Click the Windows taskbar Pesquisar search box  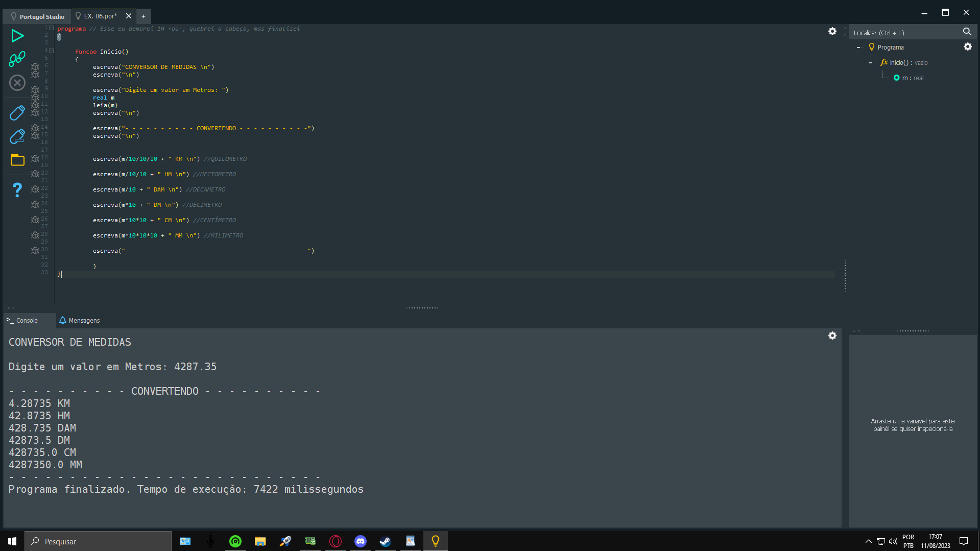(x=98, y=541)
